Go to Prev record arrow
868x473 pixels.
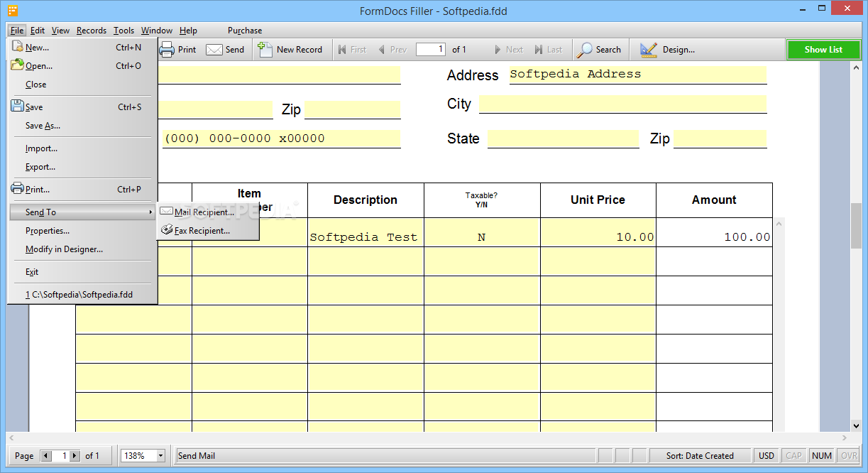382,50
